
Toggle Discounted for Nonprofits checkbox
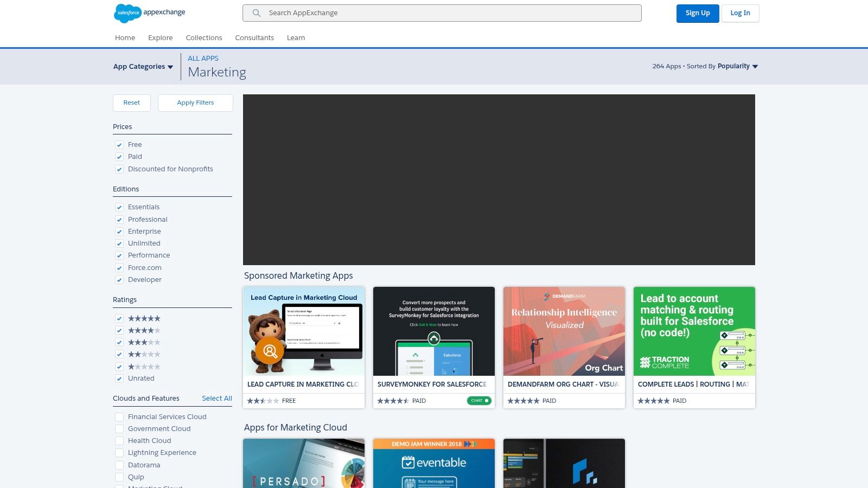pos(119,169)
